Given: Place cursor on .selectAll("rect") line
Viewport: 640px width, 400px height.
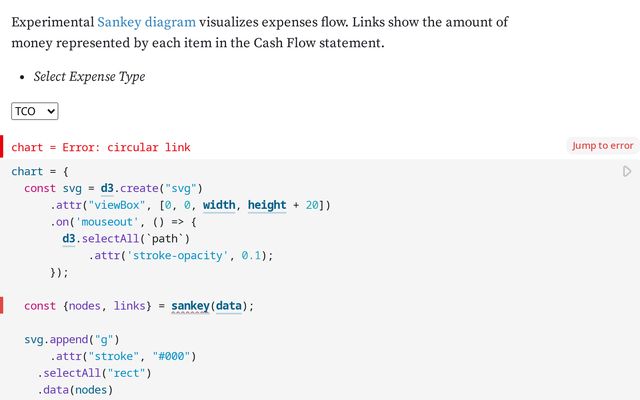Looking at the screenshot, I should (94, 373).
